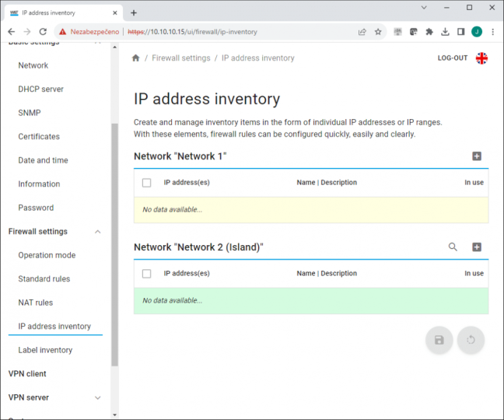
Task: Collapse the Firewall settings section
Action: click(x=98, y=232)
